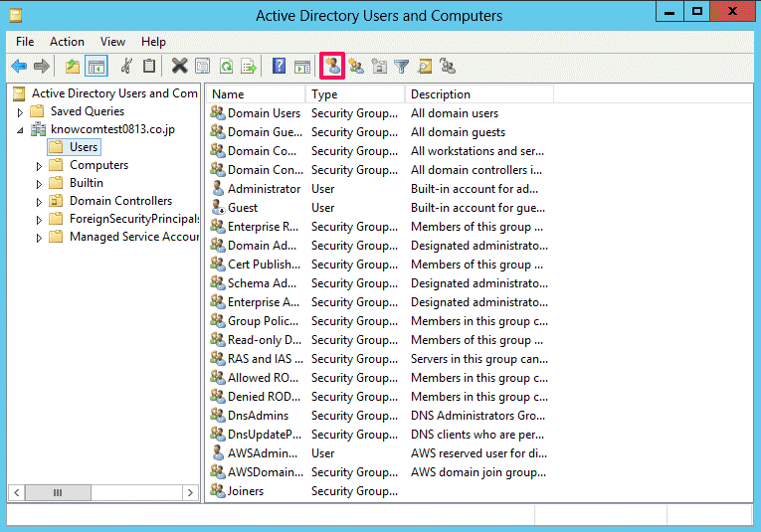Click the tree horizontal scrollbar thumb

click(58, 492)
